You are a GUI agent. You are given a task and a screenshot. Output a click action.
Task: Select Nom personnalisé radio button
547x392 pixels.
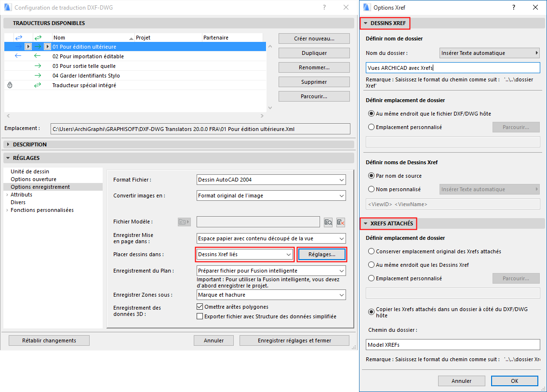pos(372,189)
